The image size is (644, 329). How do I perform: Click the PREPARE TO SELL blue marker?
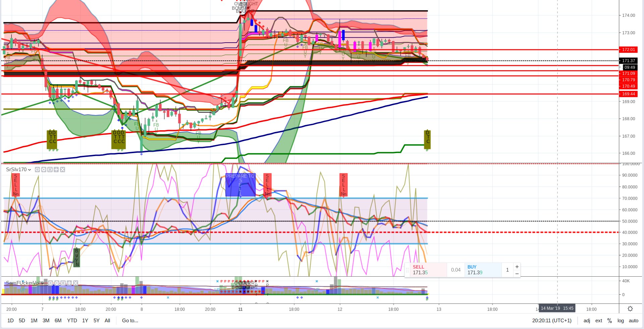(x=240, y=185)
